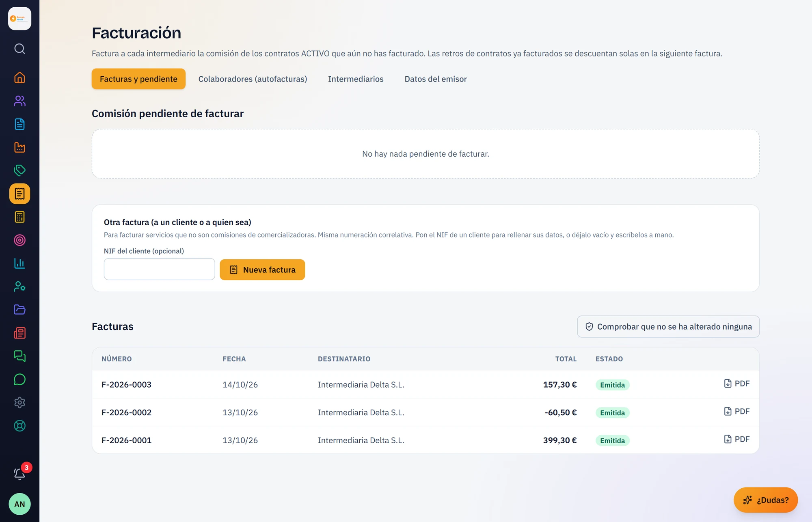Switch to the Intermediarios tab
812x522 pixels.
pyautogui.click(x=356, y=79)
